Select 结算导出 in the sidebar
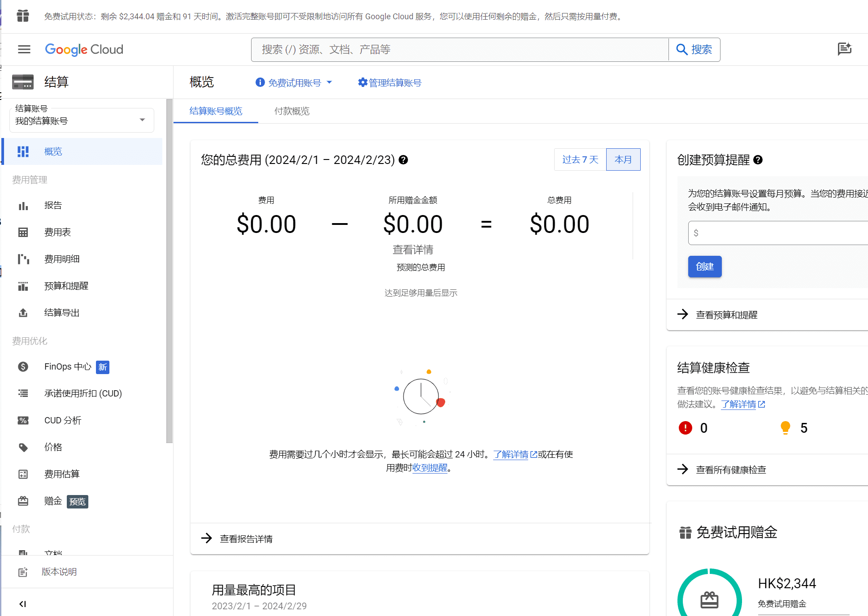 [61, 312]
